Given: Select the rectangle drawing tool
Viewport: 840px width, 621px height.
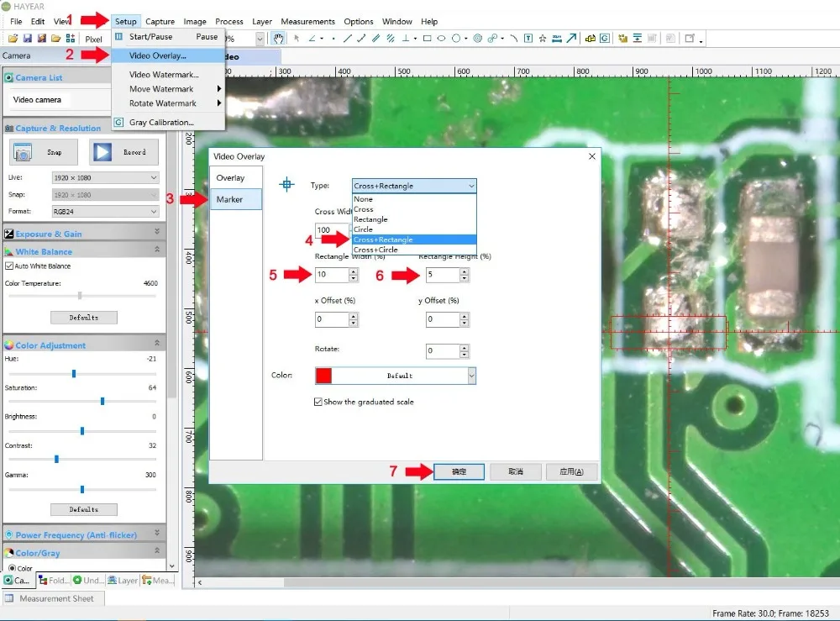Looking at the screenshot, I should coord(428,39).
